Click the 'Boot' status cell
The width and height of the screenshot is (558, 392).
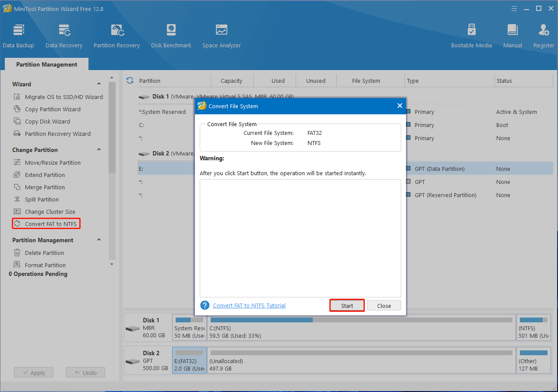(x=502, y=125)
